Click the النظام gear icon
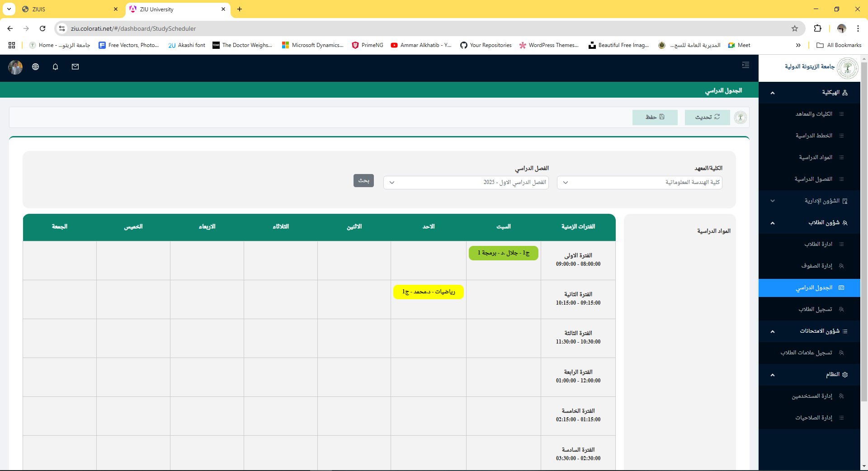This screenshot has height=471, width=868. 845,375
